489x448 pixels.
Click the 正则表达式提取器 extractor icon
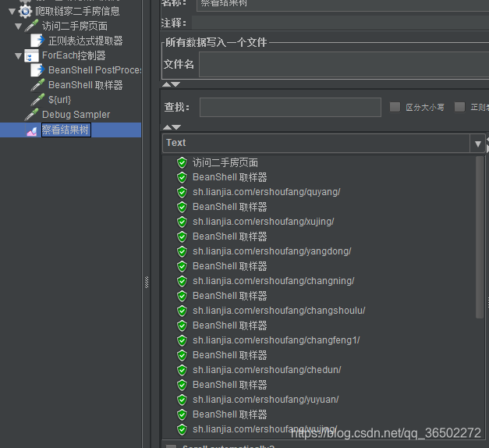tap(37, 41)
